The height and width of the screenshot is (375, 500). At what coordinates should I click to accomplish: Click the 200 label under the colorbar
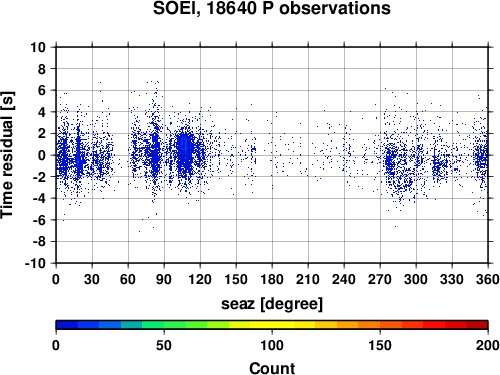click(x=488, y=345)
